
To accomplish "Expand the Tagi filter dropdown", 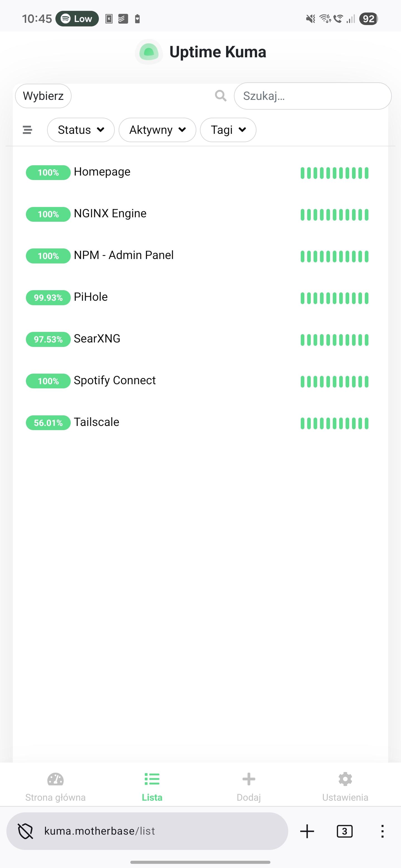I will [x=228, y=130].
